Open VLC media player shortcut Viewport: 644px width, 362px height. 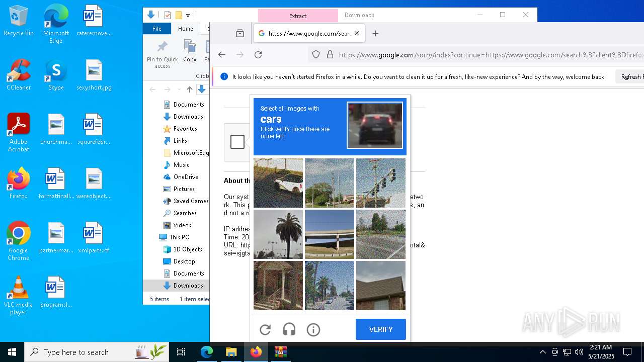pos(19,296)
